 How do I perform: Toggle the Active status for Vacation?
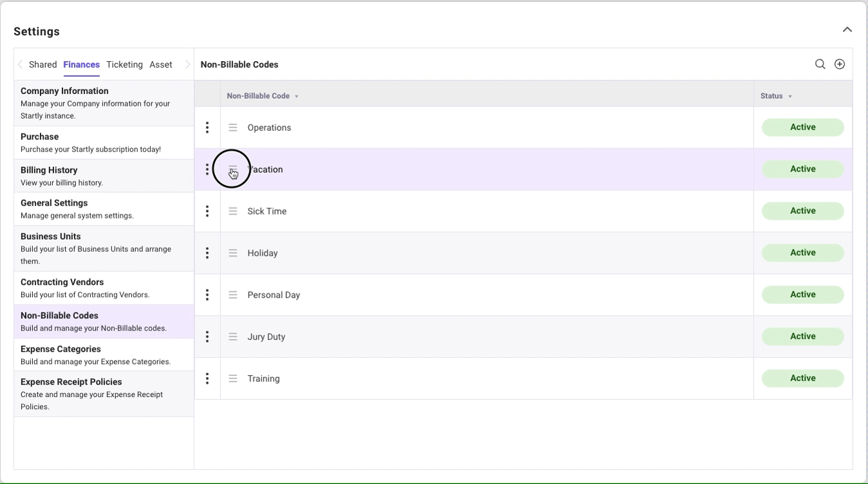coord(802,169)
